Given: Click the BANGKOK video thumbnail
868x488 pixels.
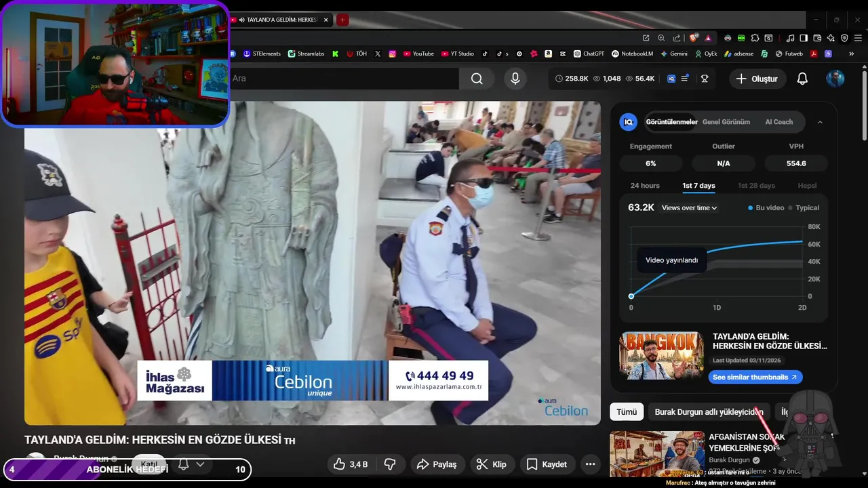Looking at the screenshot, I should click(661, 356).
